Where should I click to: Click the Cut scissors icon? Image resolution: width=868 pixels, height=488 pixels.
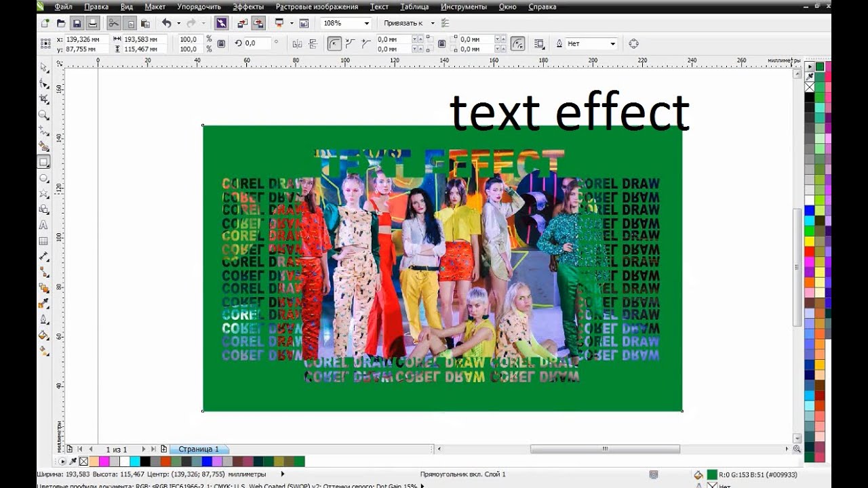(x=114, y=23)
